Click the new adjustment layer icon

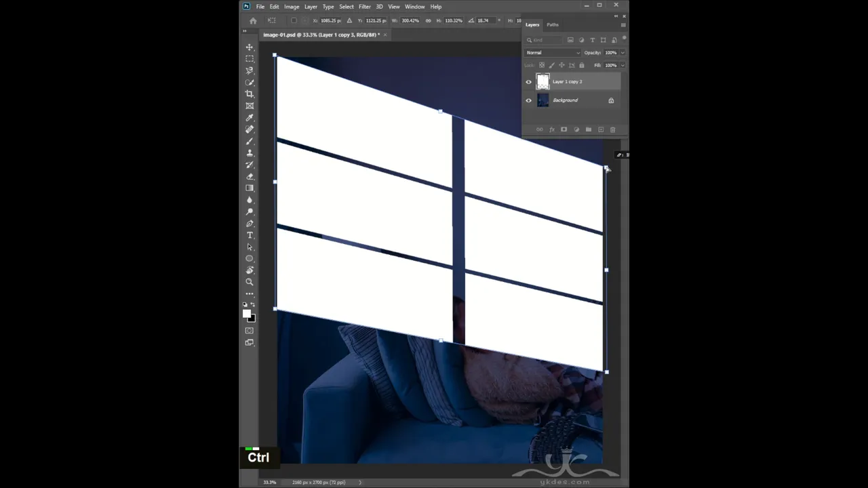tap(576, 129)
